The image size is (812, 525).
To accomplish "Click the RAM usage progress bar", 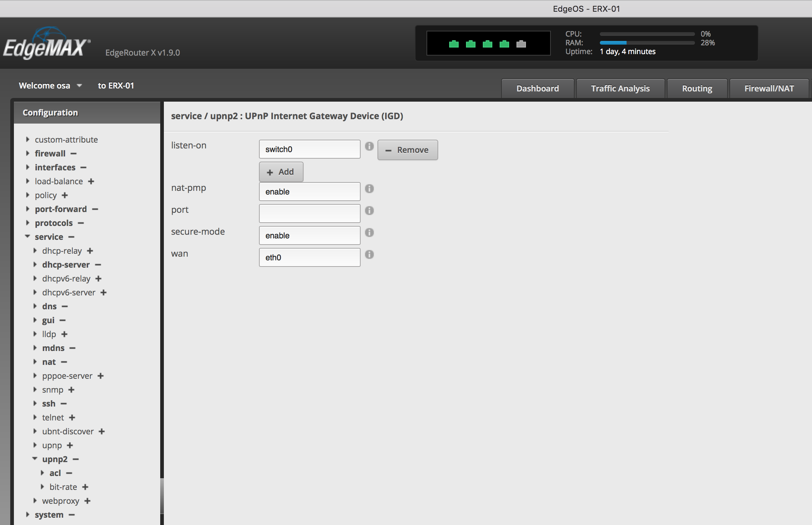I will point(647,43).
